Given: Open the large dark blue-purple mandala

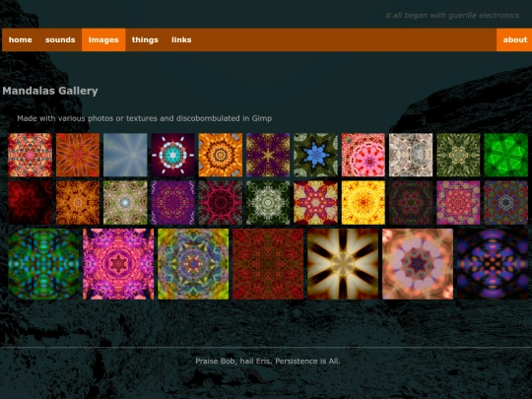Looking at the screenshot, I should pyautogui.click(x=493, y=264).
